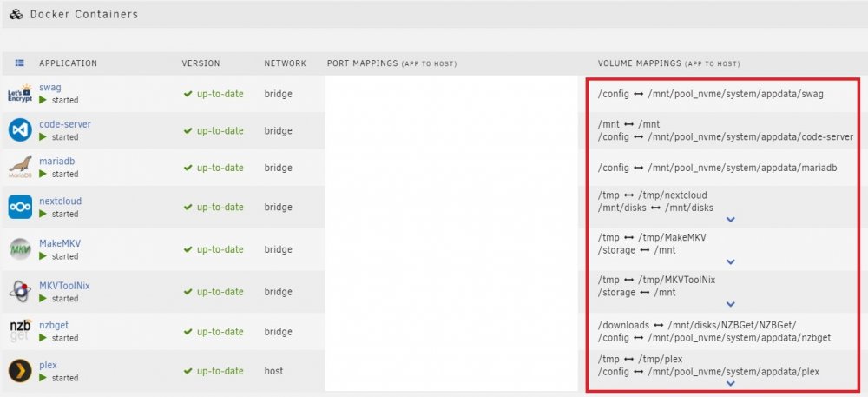
Task: Click the swag started play icon
Action: click(x=43, y=100)
